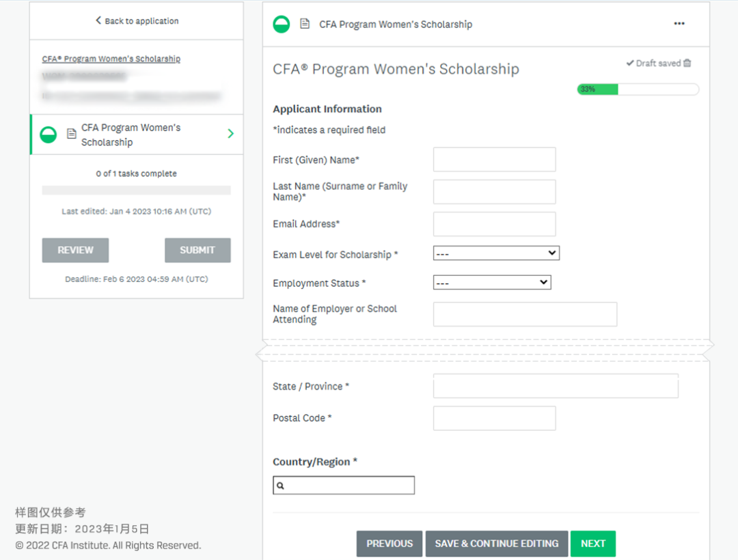The width and height of the screenshot is (738, 560).
Task: Click the Draft saved checkmark icon
Action: click(x=630, y=63)
